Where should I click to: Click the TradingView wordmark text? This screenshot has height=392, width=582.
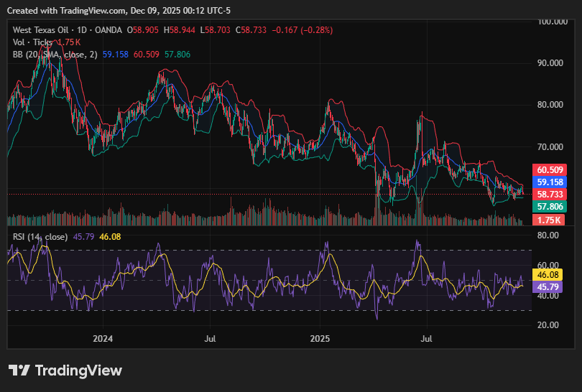coord(78,370)
